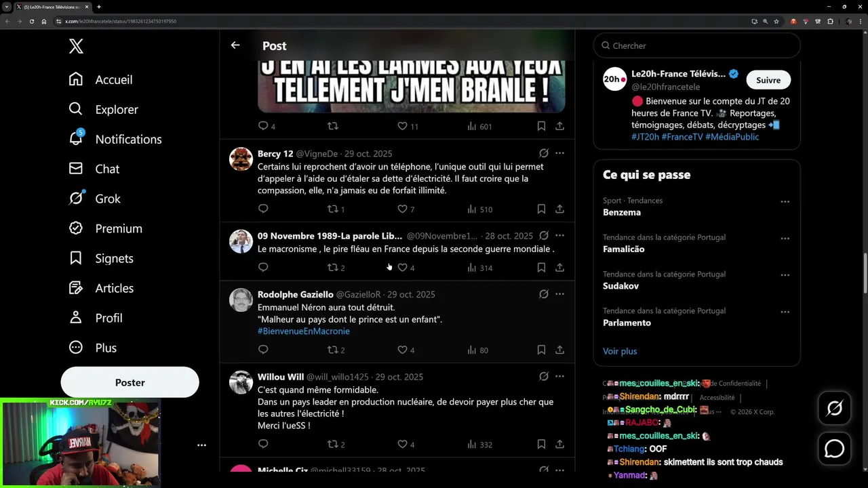Go back using the Post arrow
This screenshot has width=868, height=488.
point(235,45)
